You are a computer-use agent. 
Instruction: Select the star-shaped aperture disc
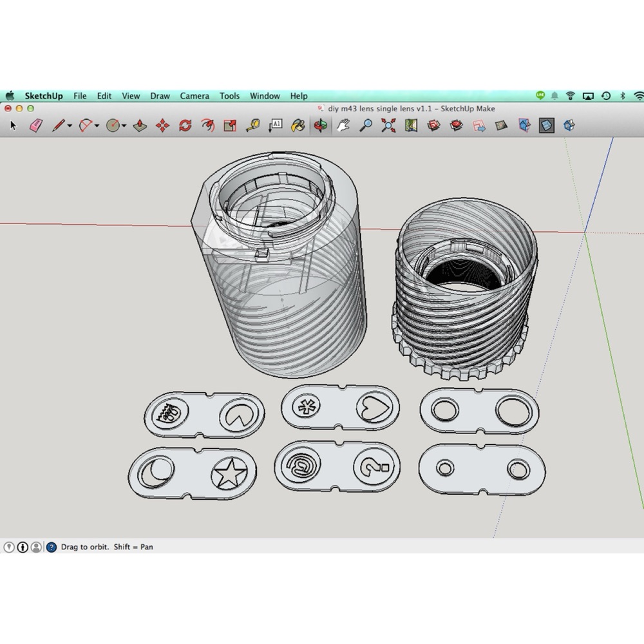tap(230, 473)
